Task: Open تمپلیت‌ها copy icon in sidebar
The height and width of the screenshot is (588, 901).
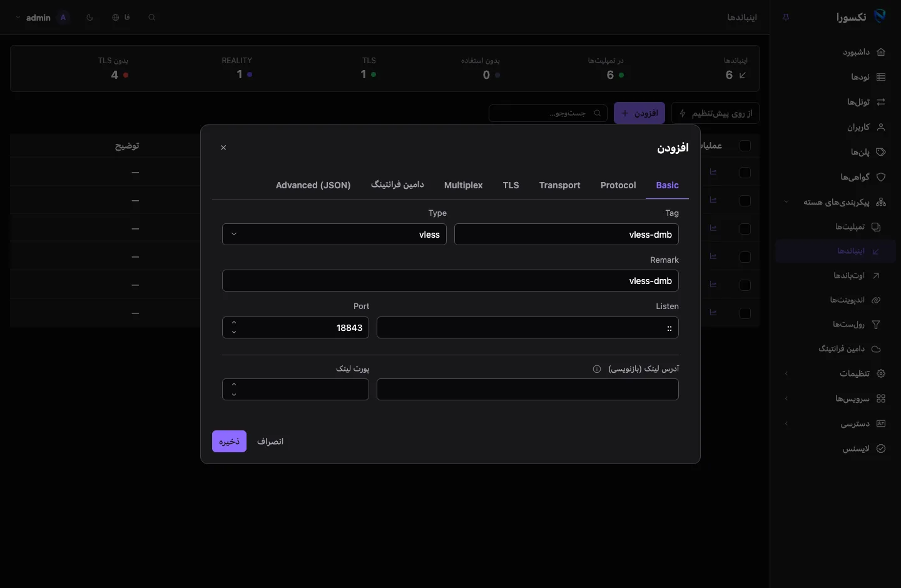Action: point(876,226)
